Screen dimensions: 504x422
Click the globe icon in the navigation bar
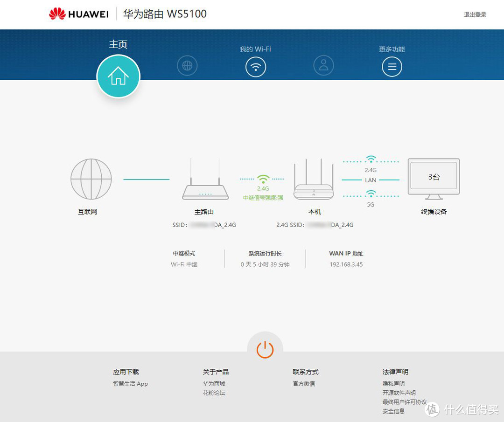[187, 66]
